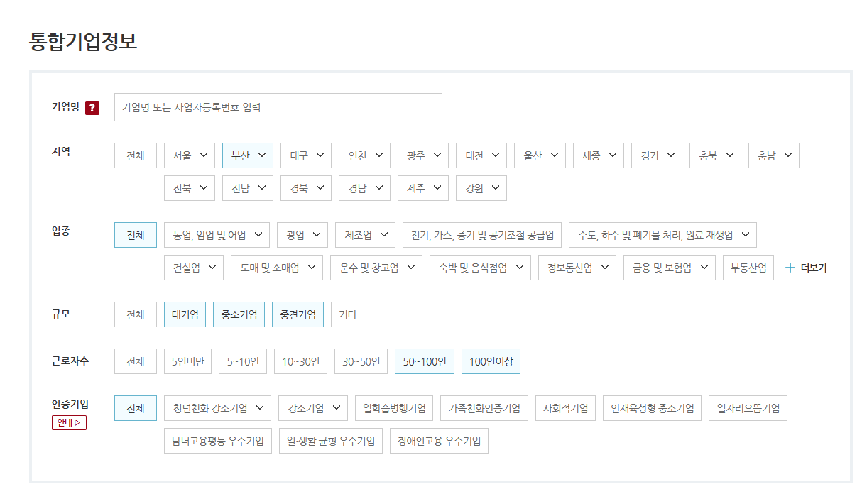Screen dimensions: 862x504
Task: Toggle the 대기업 size filter
Action: pos(185,314)
